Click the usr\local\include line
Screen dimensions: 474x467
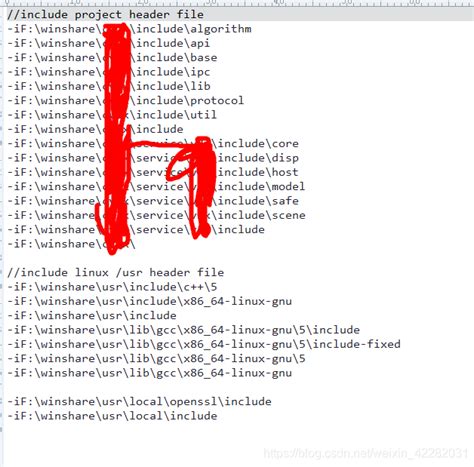112,416
